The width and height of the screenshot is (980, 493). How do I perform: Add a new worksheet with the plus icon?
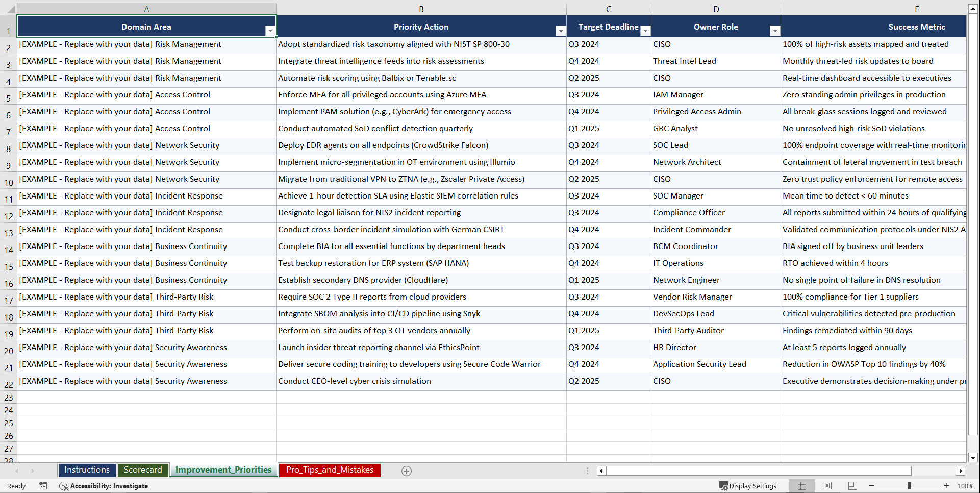(407, 471)
